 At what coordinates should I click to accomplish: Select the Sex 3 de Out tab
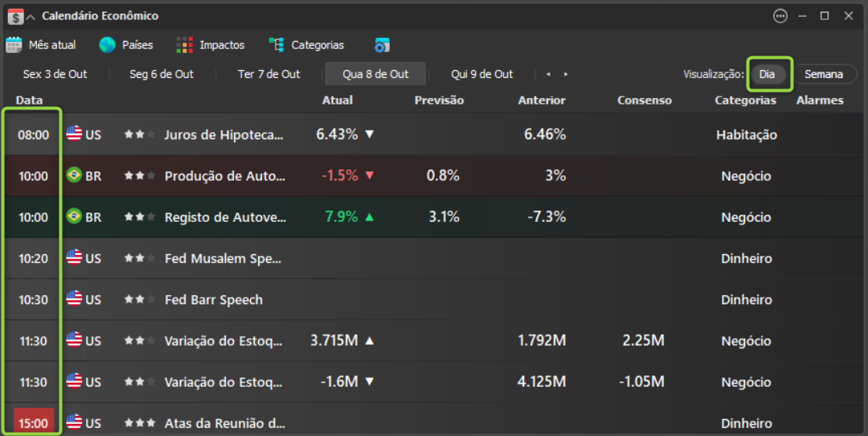55,74
